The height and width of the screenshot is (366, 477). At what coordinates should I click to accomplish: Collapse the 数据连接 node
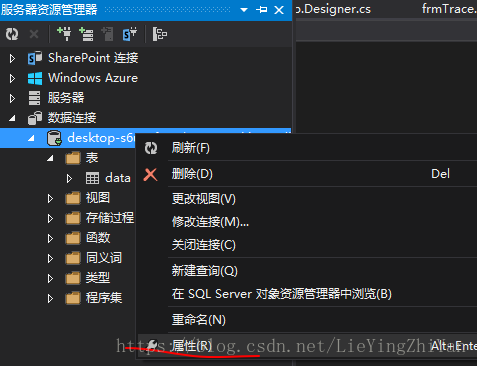point(12,118)
